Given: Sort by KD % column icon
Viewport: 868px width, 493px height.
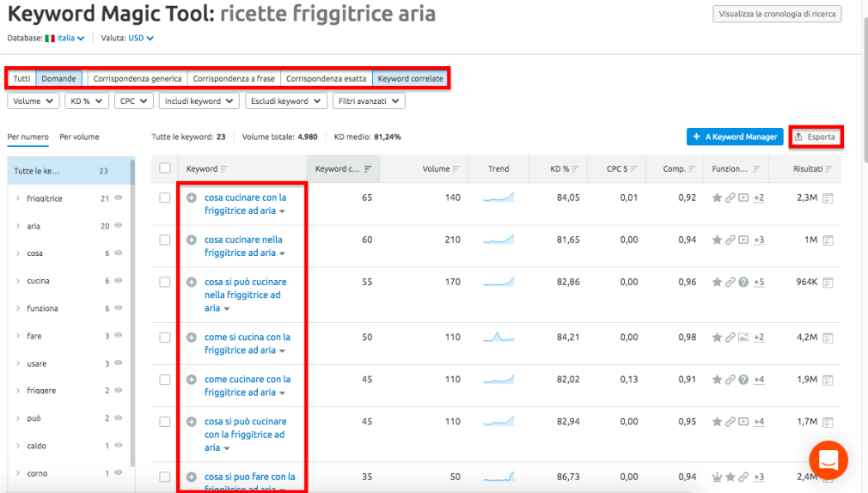Looking at the screenshot, I should point(575,169).
